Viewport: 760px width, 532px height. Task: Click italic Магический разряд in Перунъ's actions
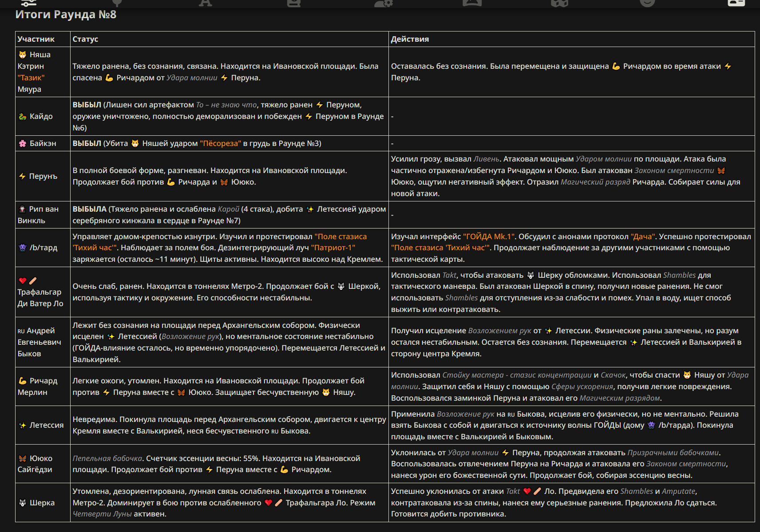[x=595, y=182]
